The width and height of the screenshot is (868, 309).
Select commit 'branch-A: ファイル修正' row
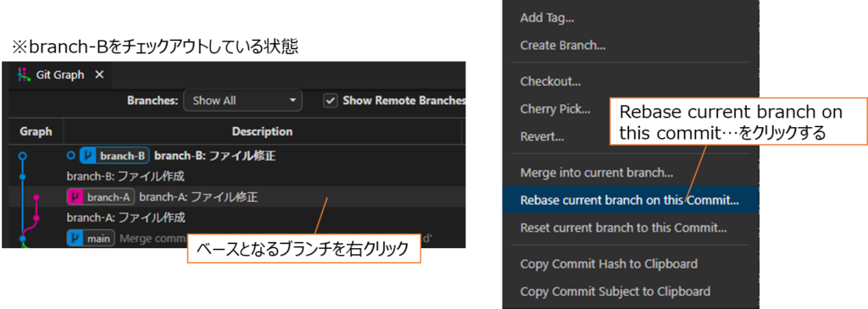click(237, 196)
